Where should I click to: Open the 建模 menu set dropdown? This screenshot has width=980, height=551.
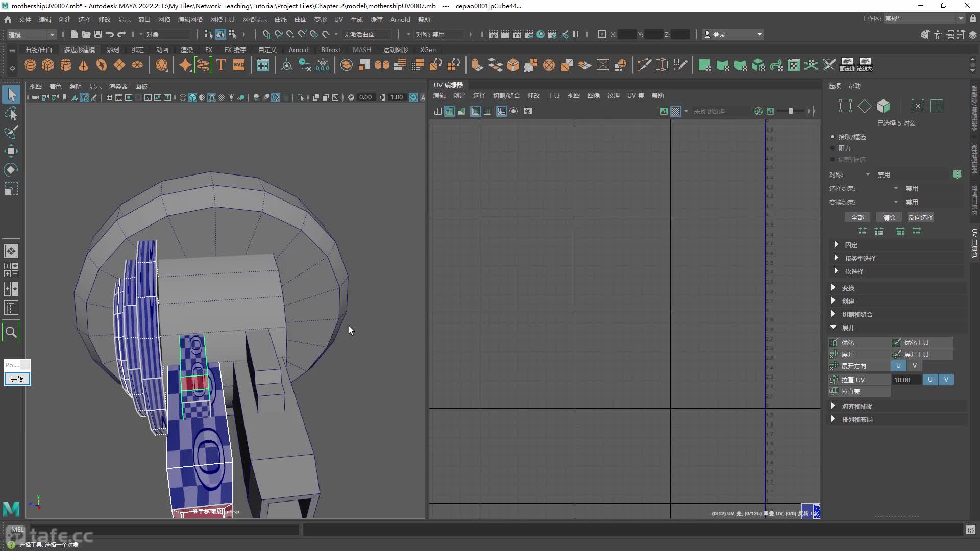(31, 34)
